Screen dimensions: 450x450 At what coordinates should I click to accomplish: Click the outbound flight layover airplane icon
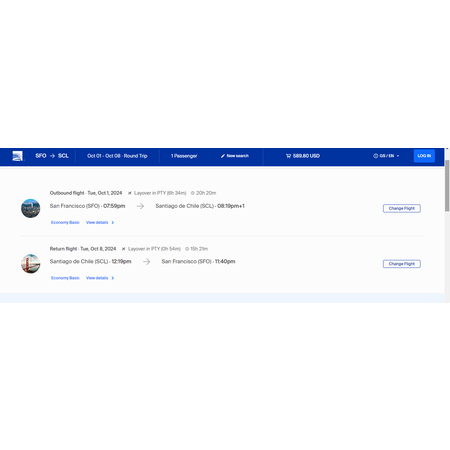point(130,193)
